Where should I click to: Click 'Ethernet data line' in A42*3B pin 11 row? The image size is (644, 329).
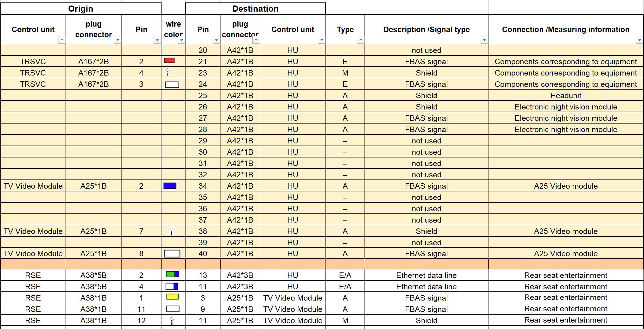click(x=426, y=286)
